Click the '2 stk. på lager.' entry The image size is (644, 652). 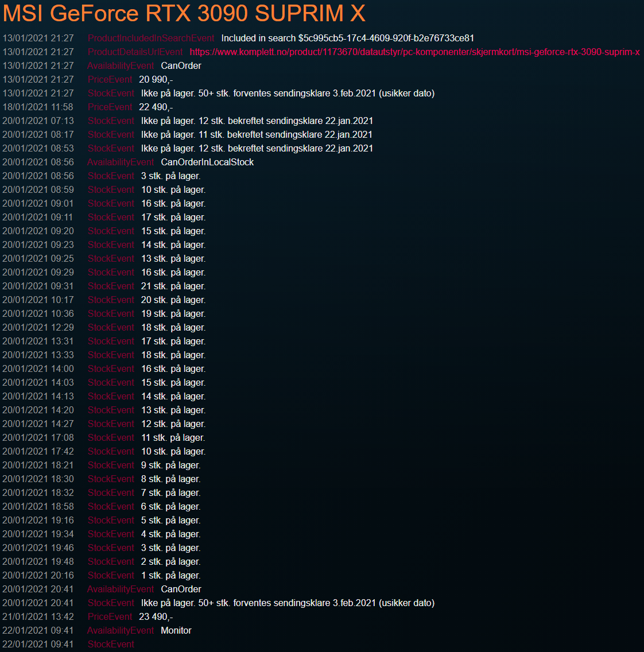click(171, 562)
